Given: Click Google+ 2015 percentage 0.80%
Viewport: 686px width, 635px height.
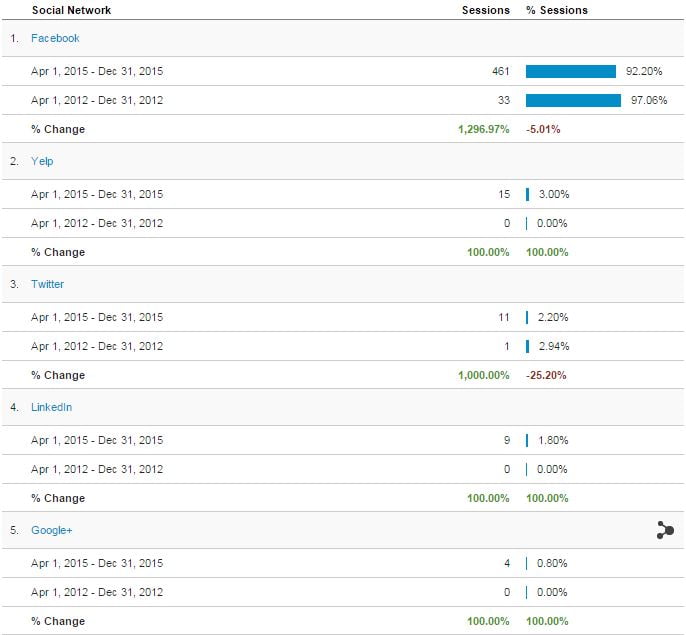Looking at the screenshot, I should [553, 563].
